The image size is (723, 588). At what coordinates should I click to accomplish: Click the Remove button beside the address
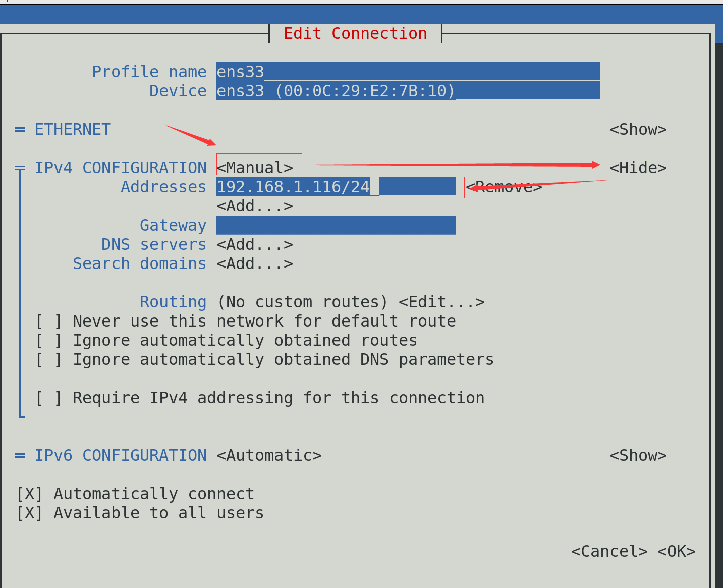(x=504, y=187)
